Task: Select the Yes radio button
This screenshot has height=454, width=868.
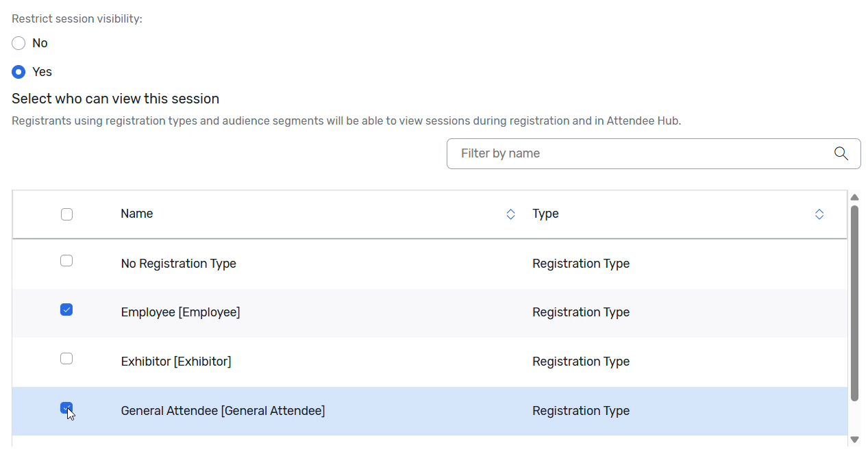Action: click(x=18, y=72)
